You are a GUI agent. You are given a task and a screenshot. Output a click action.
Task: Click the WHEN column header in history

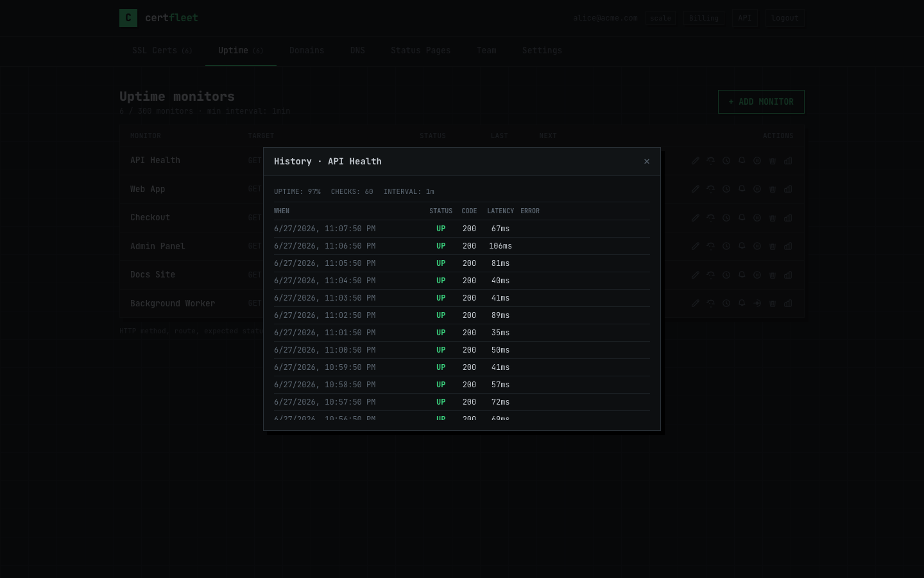[282, 211]
